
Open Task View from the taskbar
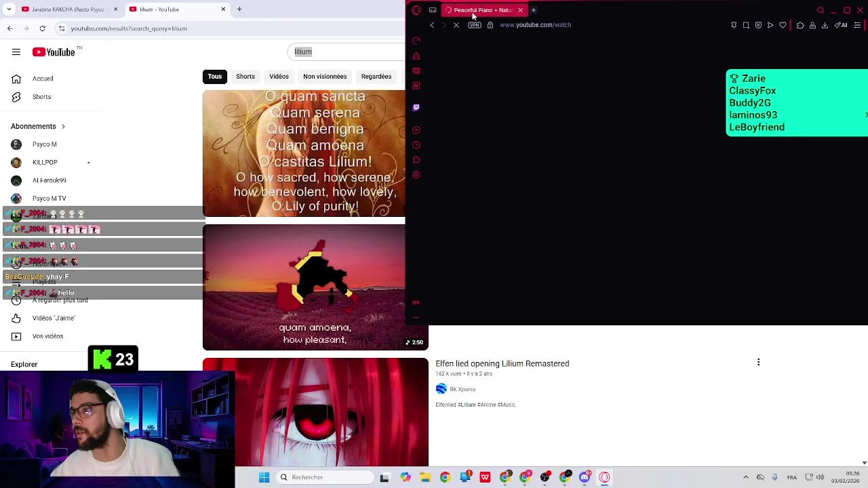[x=384, y=477]
